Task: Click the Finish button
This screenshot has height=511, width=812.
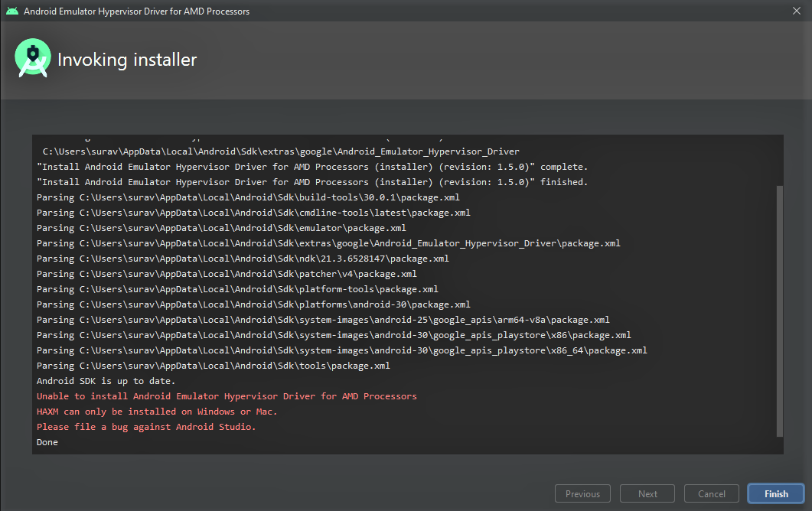Action: coord(776,493)
